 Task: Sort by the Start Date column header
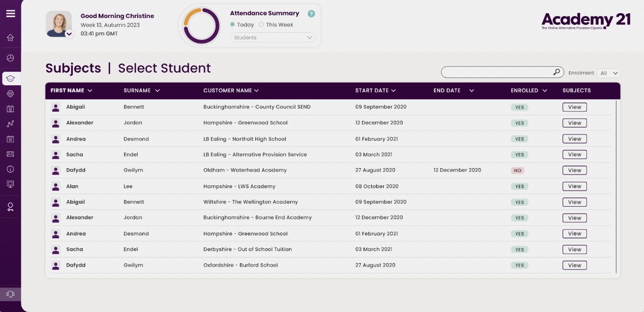[x=375, y=91]
